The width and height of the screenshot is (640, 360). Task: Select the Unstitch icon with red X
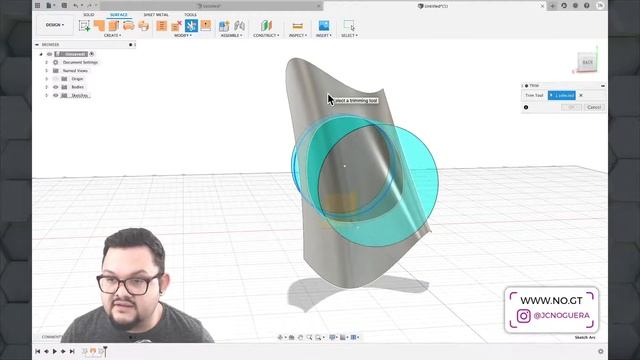[176, 26]
